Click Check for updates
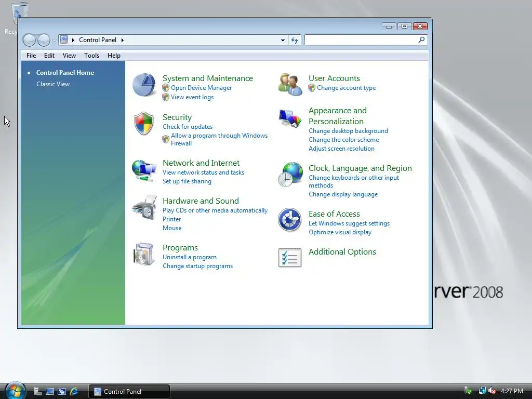The height and width of the screenshot is (399, 532). [188, 127]
